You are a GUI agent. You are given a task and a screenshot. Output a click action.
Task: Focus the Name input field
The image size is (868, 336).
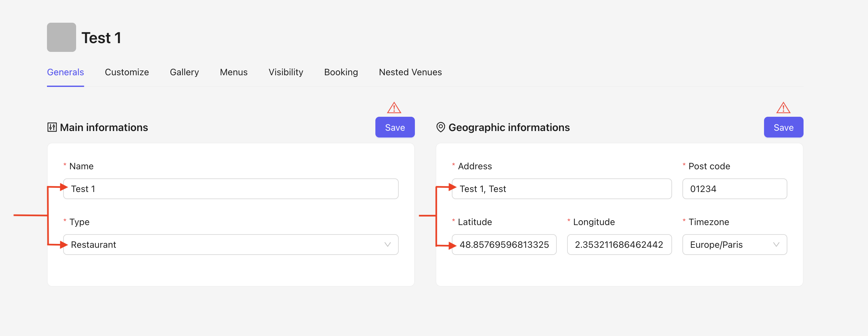click(x=231, y=189)
